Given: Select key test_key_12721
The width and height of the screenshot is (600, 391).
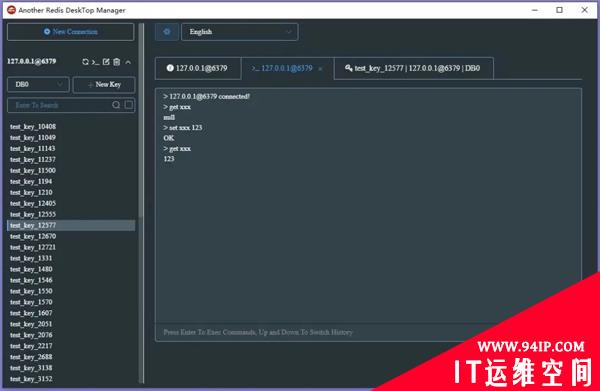Looking at the screenshot, I should [x=71, y=248].
